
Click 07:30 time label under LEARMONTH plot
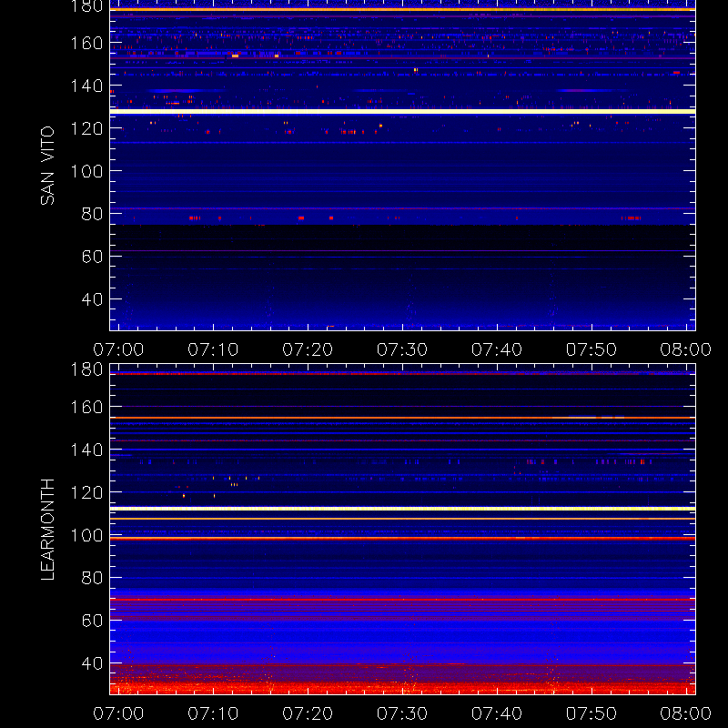click(402, 713)
